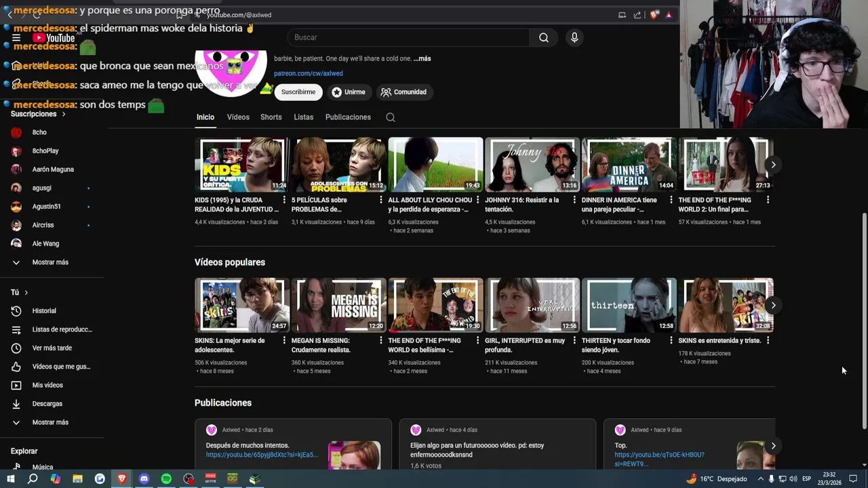
Task: Open Discord from the taskbar
Action: click(144, 479)
